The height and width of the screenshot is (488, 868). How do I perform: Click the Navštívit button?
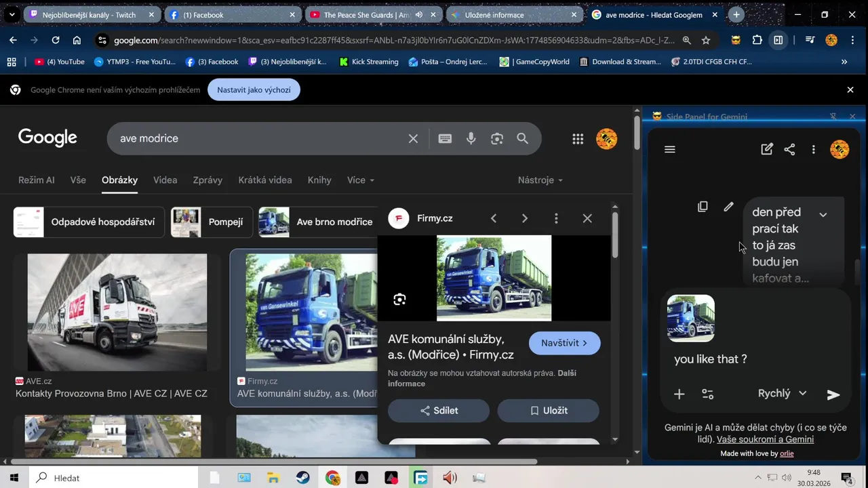point(564,343)
